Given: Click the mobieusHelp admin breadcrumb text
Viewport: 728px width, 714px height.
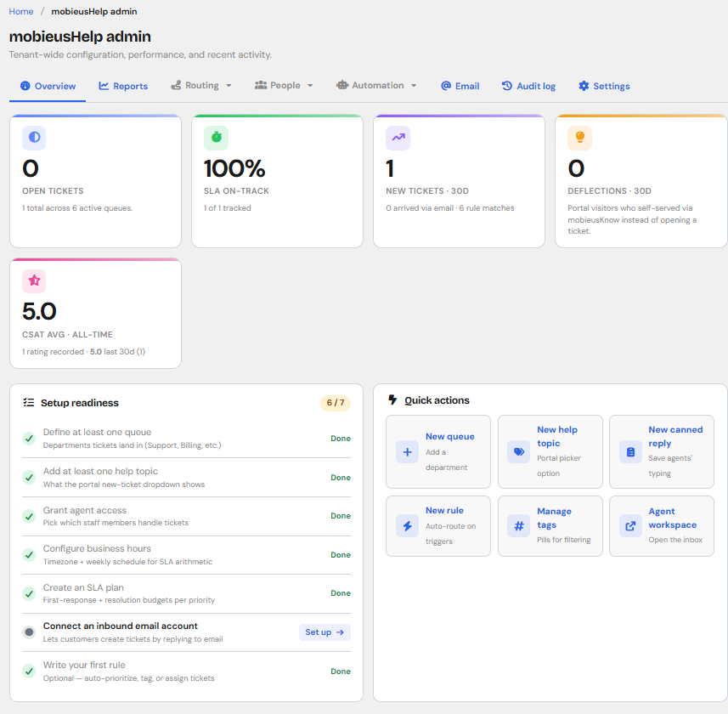Looking at the screenshot, I should [93, 11].
